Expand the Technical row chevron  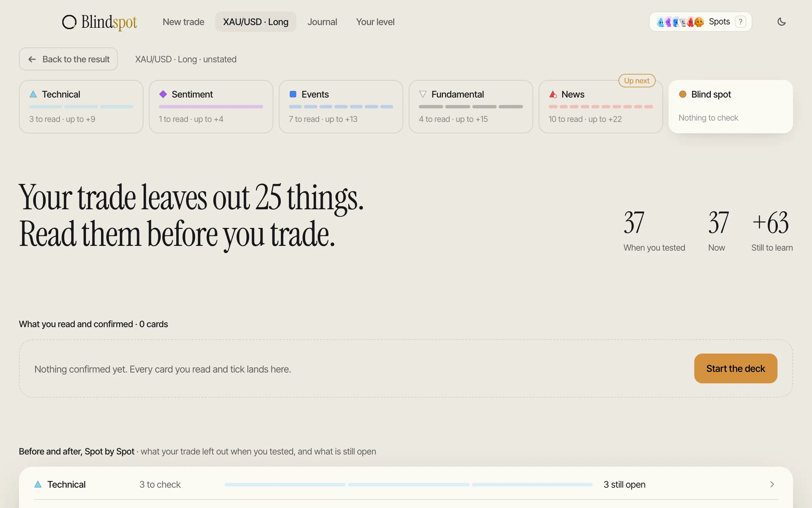point(772,484)
